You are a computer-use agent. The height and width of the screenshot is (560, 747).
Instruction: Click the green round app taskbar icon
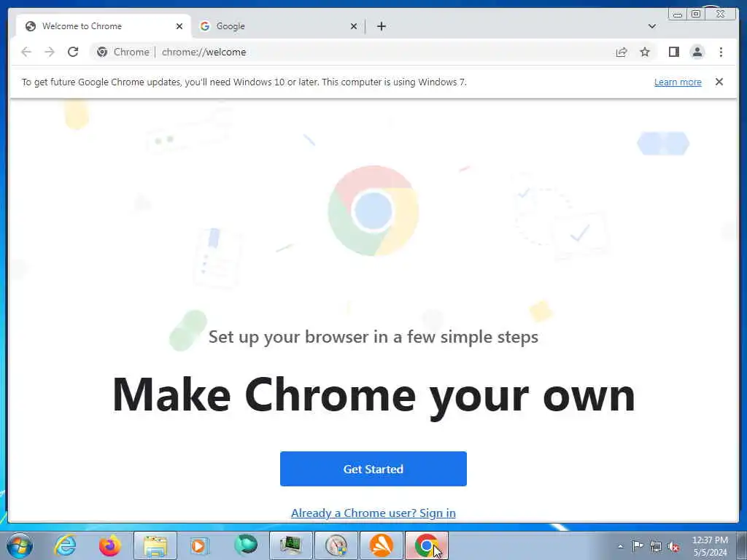coord(245,545)
